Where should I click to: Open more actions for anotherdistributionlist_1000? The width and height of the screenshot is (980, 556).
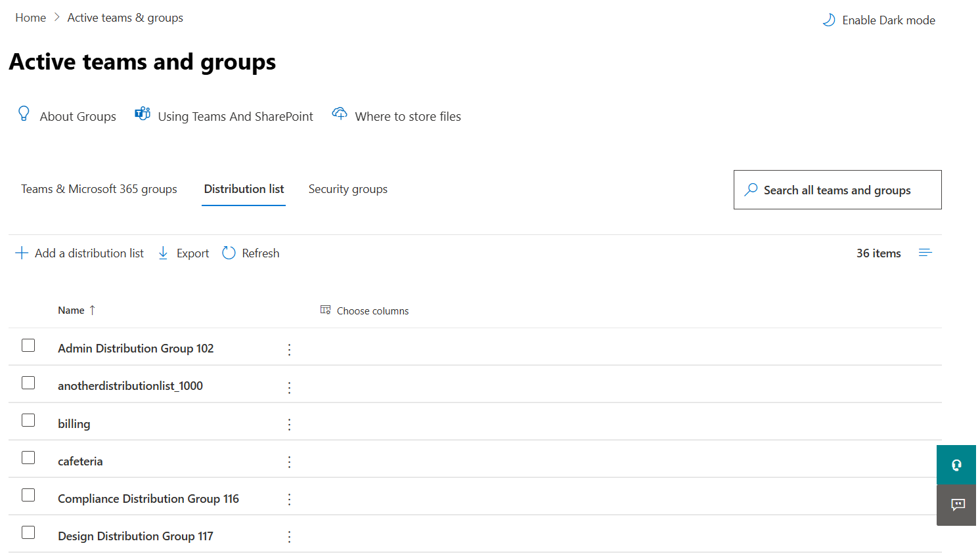(x=289, y=387)
